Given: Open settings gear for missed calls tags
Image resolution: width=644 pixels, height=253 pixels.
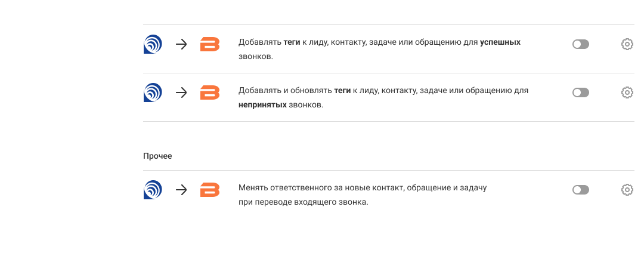Looking at the screenshot, I should [x=627, y=92].
